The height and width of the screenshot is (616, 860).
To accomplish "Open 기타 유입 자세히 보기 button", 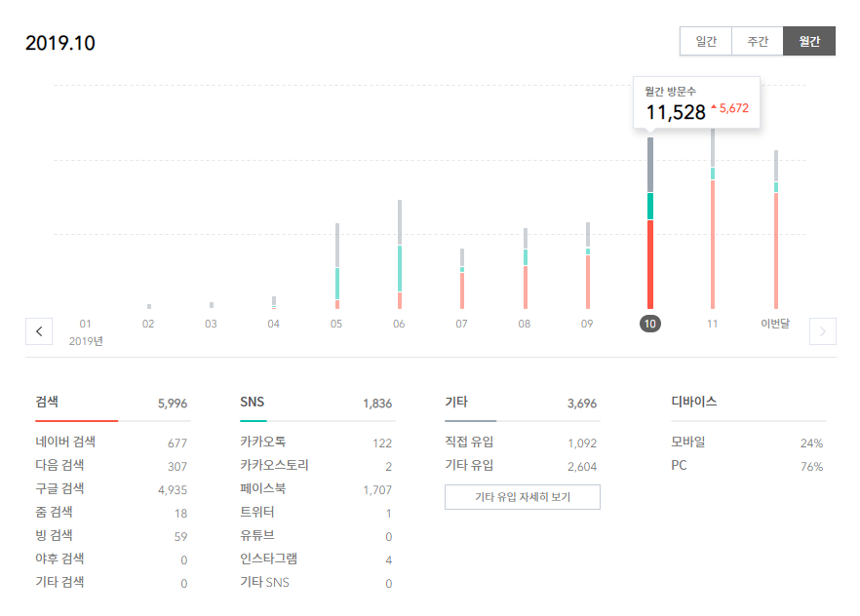I will (x=523, y=497).
